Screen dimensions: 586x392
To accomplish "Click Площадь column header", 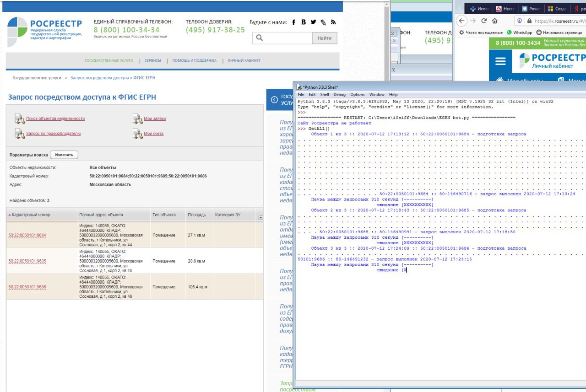I will tap(199, 215).
